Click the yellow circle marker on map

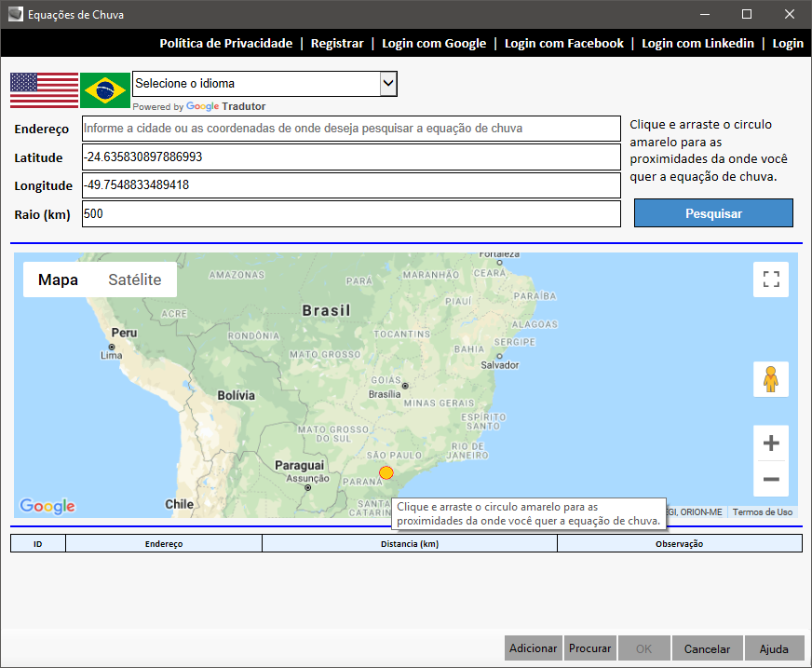(386, 472)
